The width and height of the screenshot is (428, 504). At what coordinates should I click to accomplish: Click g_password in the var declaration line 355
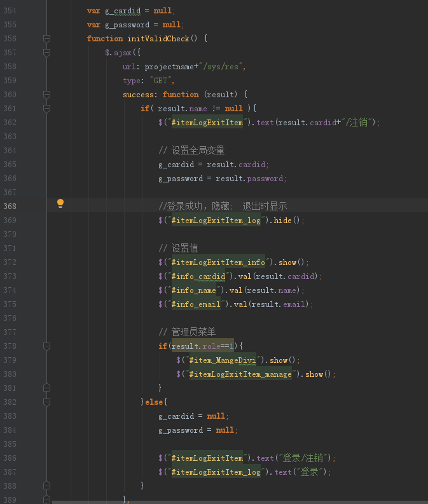(x=127, y=25)
